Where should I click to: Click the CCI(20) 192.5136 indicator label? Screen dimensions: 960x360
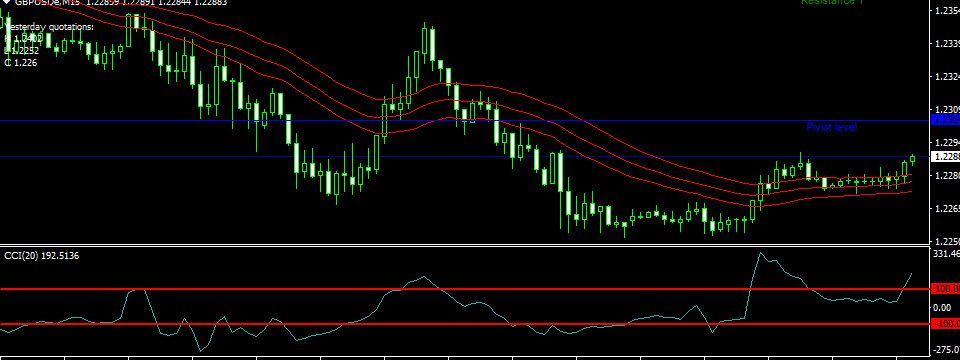click(x=41, y=256)
